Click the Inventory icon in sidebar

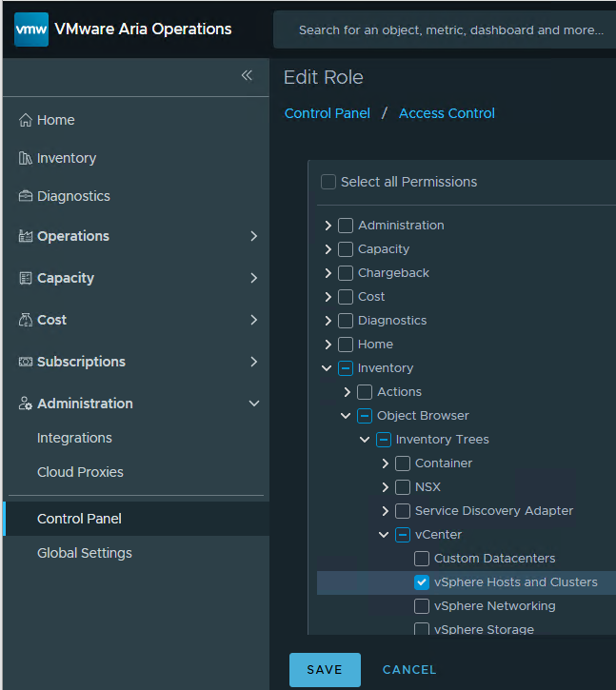pos(26,158)
